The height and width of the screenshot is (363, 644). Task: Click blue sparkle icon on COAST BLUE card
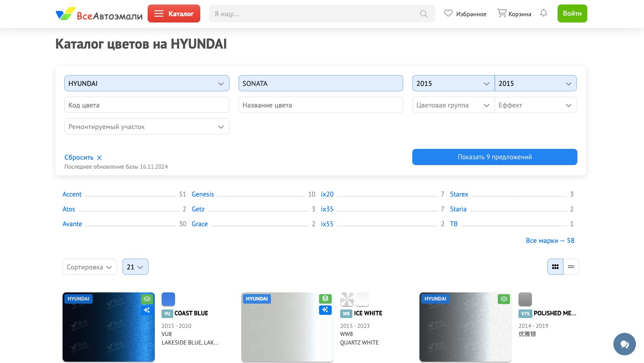point(147,310)
